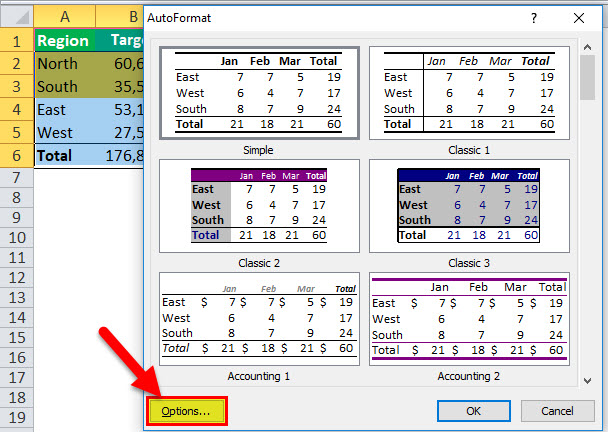Select the Simple format thumbnail
This screenshot has width=608, height=432.
coord(259,93)
